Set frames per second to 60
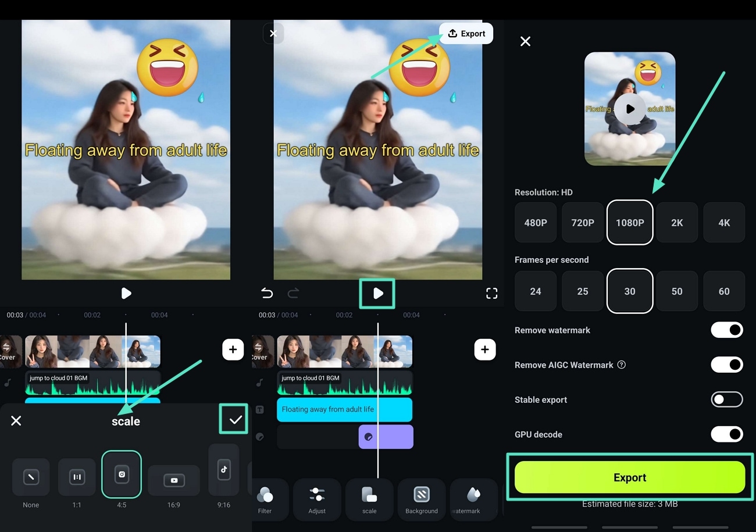756x532 pixels. tap(724, 291)
